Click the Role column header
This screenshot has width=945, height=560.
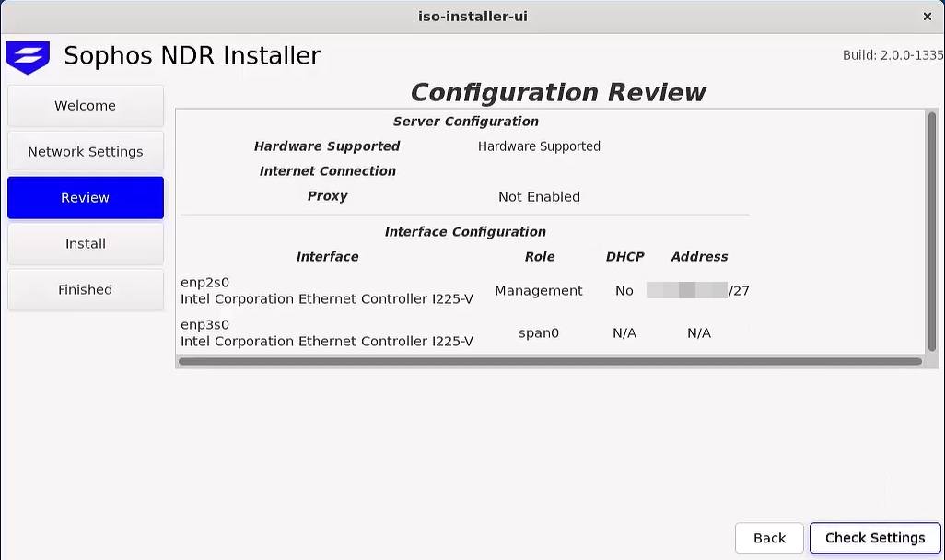pos(540,257)
